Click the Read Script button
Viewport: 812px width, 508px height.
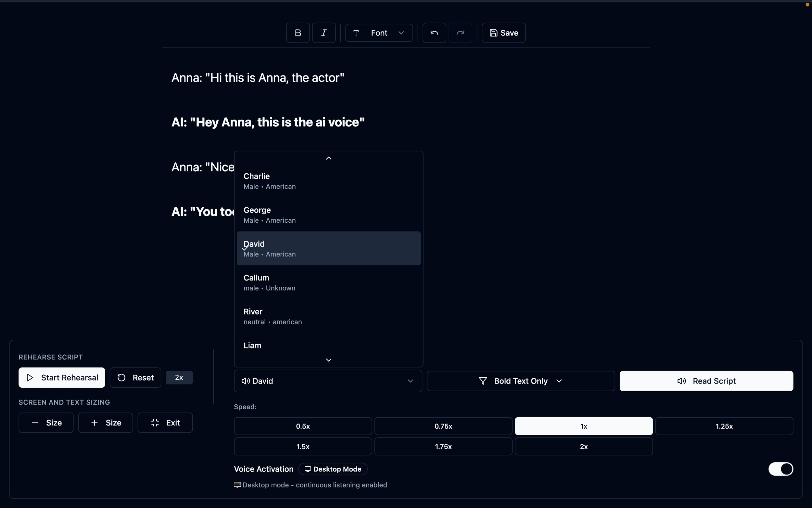(x=706, y=381)
